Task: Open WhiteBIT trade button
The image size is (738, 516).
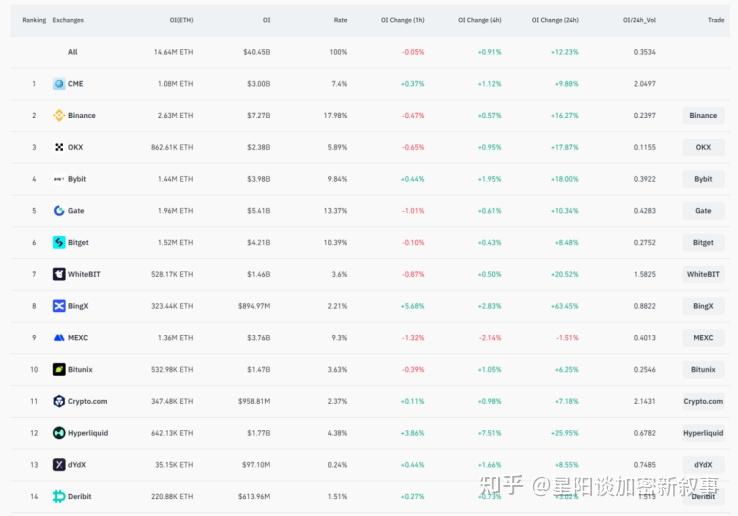Action: pyautogui.click(x=703, y=274)
